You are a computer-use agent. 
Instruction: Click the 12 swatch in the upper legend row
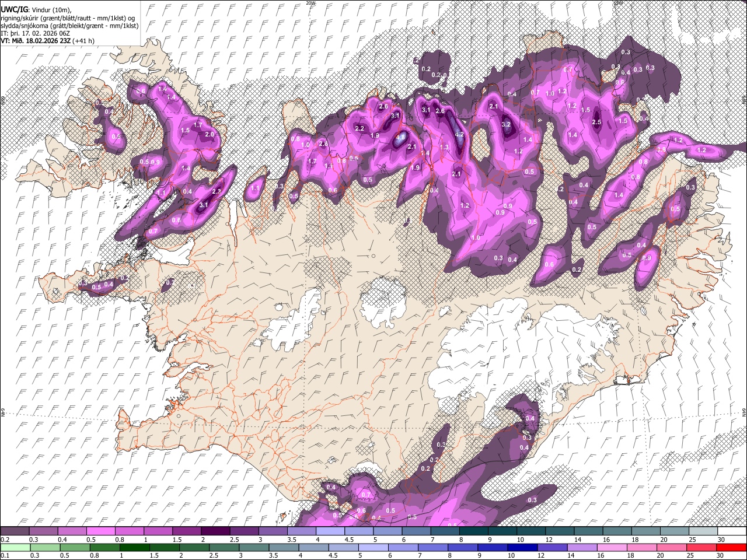click(x=560, y=531)
